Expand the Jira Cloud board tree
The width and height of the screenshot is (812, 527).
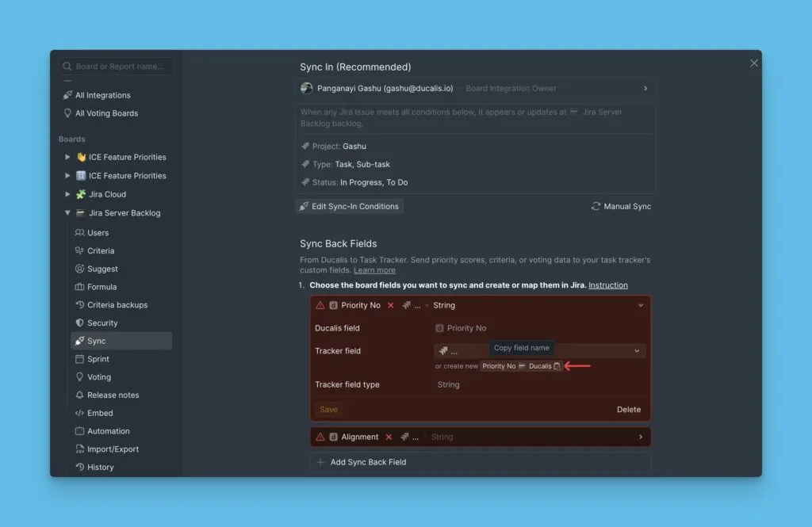(x=67, y=194)
